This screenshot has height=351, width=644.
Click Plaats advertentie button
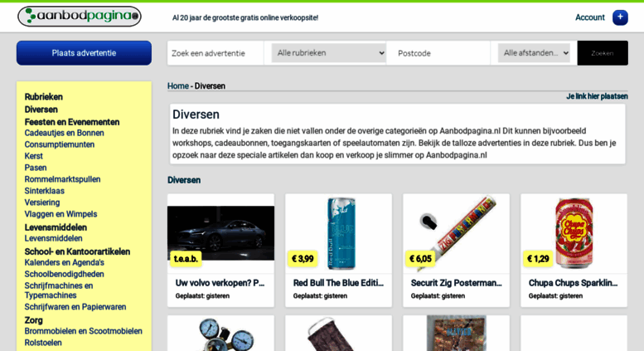coord(84,53)
